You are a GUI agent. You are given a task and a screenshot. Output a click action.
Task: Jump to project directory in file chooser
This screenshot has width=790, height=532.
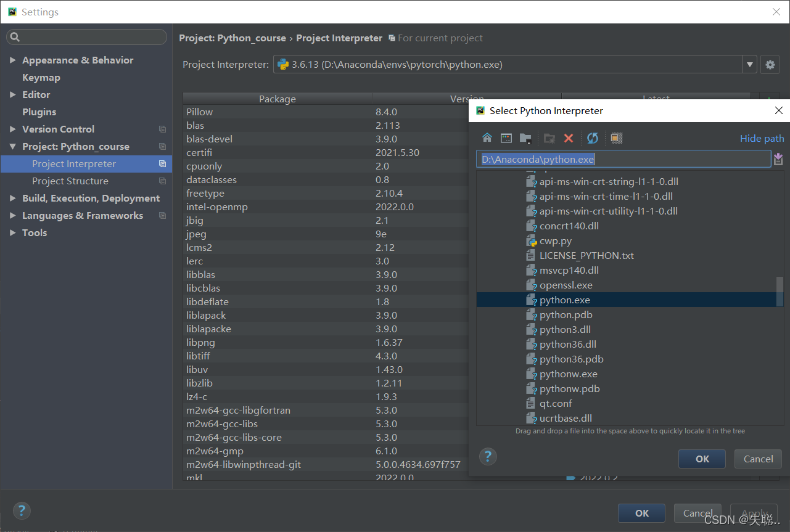click(x=525, y=138)
